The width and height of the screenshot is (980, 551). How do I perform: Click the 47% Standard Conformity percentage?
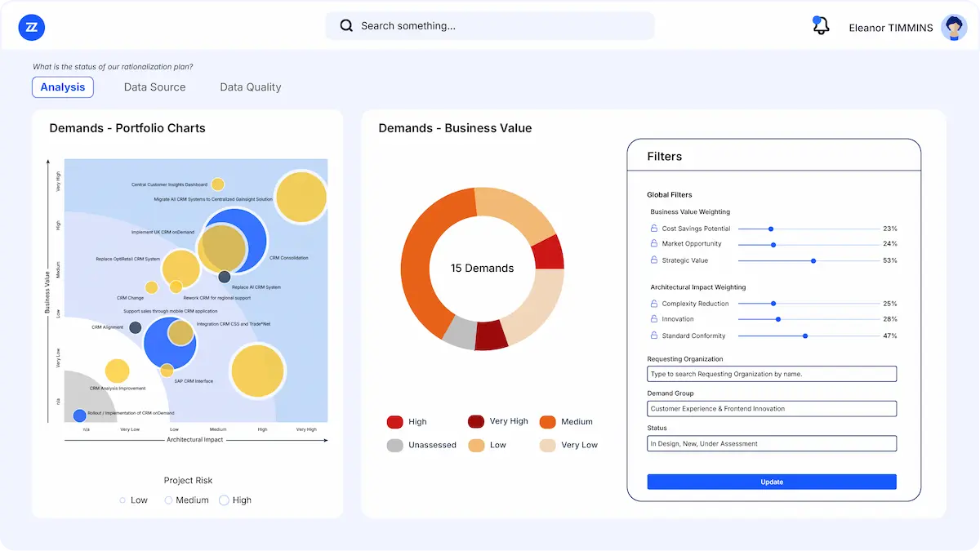point(890,335)
